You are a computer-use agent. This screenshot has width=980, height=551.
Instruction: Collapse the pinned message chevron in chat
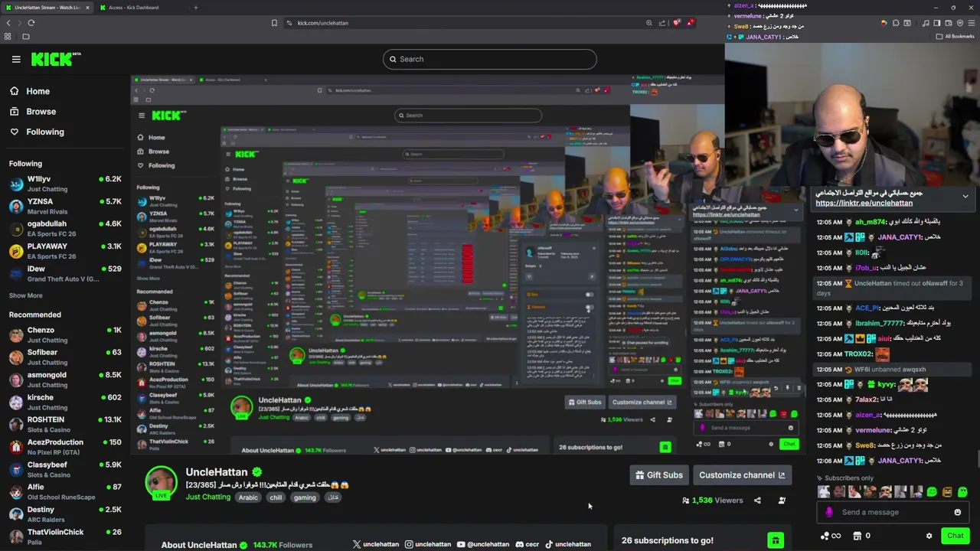coord(965,197)
